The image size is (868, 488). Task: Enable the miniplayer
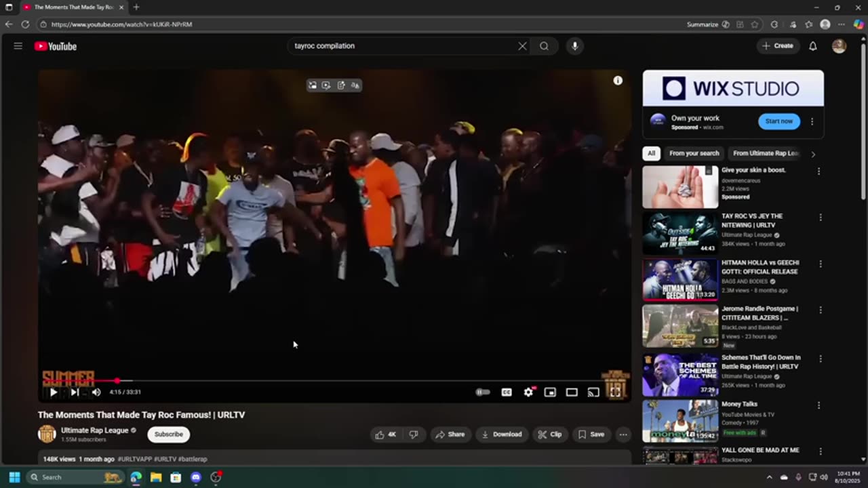coord(550,392)
